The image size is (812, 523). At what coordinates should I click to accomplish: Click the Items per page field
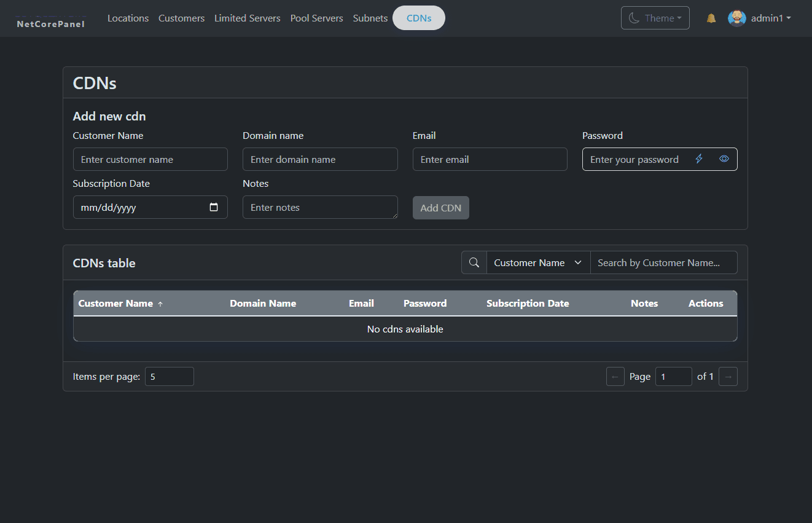pos(170,377)
